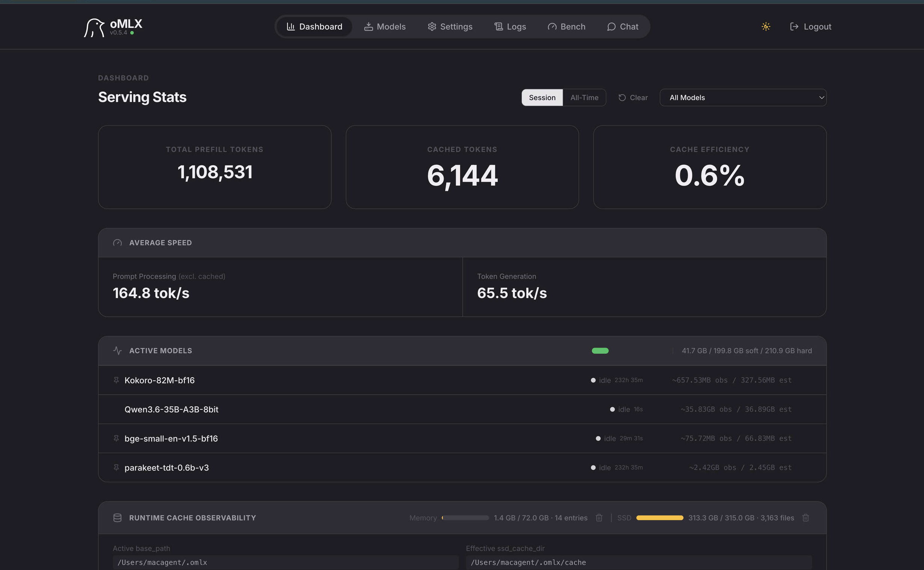This screenshot has height=570, width=924.
Task: Click the Logout button
Action: (810, 26)
